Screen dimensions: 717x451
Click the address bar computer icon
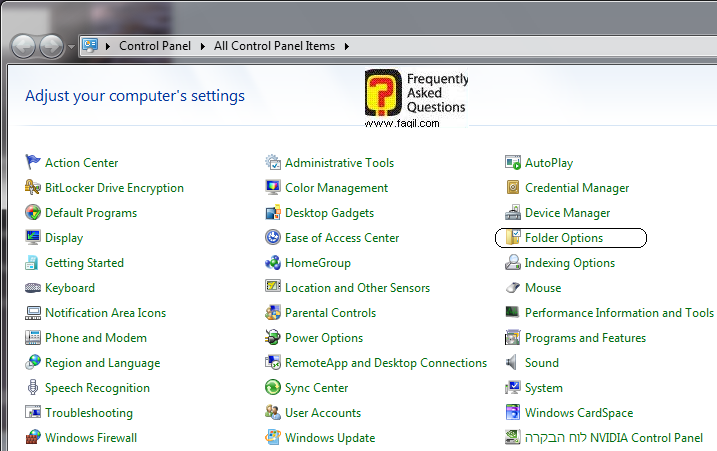(x=91, y=45)
